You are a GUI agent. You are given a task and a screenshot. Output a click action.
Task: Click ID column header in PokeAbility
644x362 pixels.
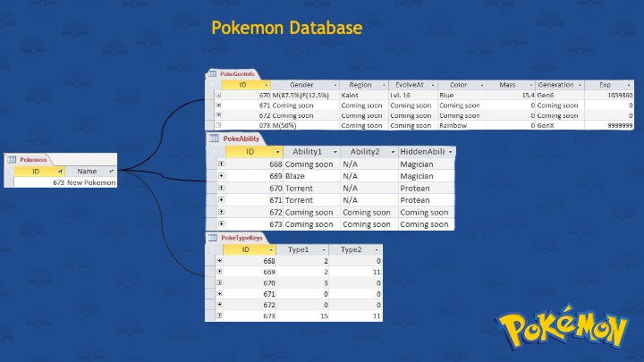[x=254, y=152]
